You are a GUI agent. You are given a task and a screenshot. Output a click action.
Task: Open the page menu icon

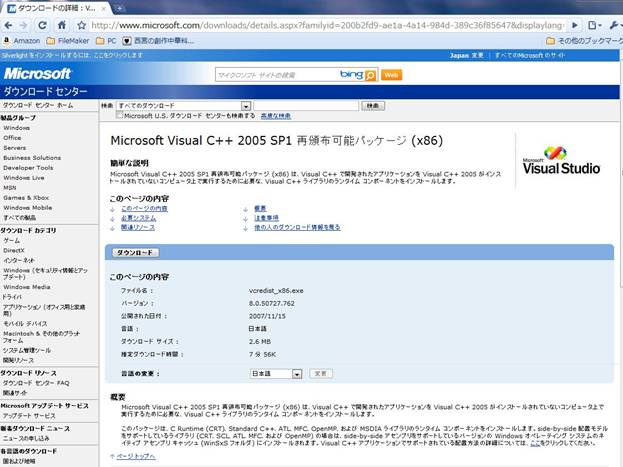[x=594, y=25]
